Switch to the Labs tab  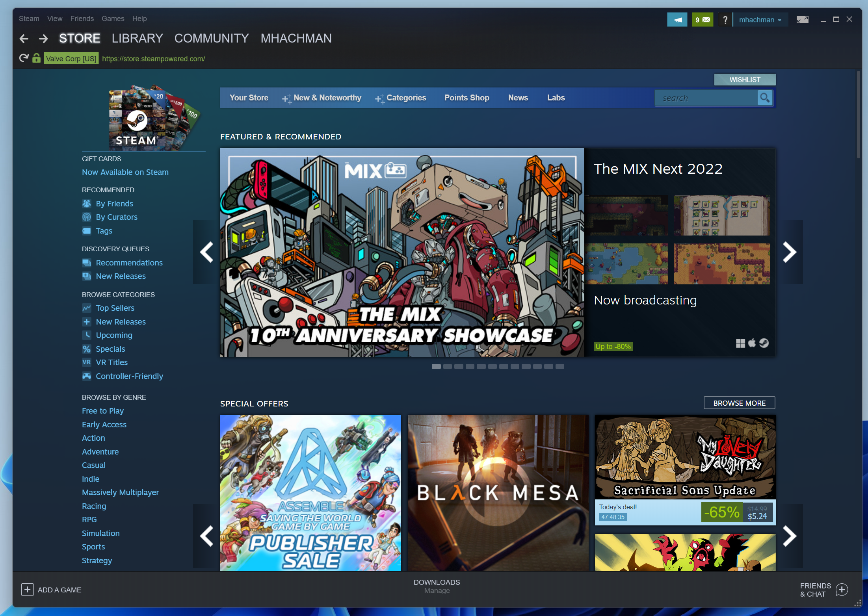pyautogui.click(x=555, y=98)
